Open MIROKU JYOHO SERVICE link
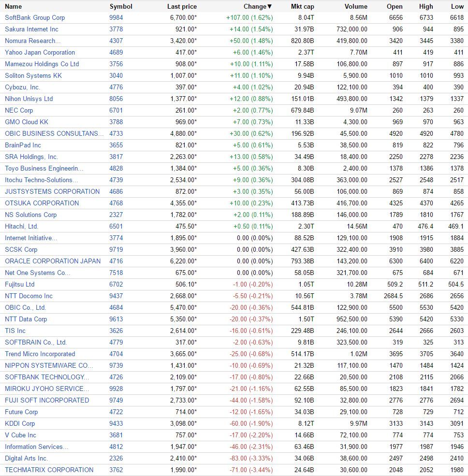 point(47,389)
